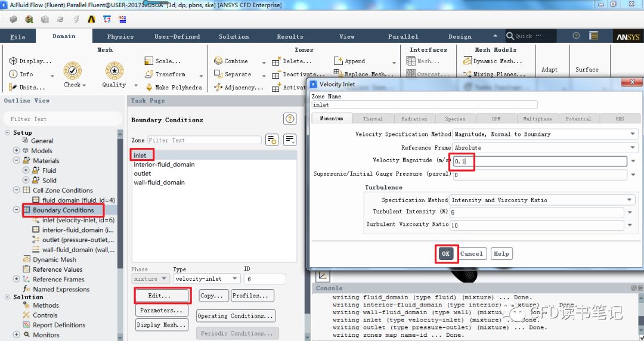Collapse the Materials tree node
This screenshot has width=644, height=341.
pos(17,160)
